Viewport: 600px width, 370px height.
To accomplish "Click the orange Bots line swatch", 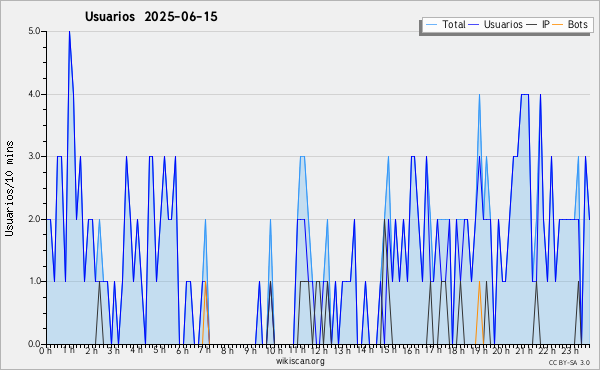I will pyautogui.click(x=558, y=25).
